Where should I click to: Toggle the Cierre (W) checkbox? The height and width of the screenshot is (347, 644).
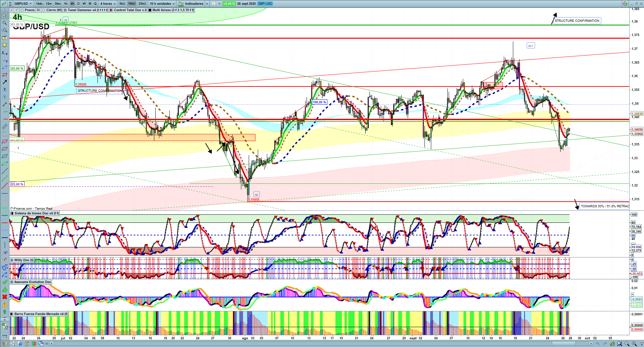tap(44, 10)
